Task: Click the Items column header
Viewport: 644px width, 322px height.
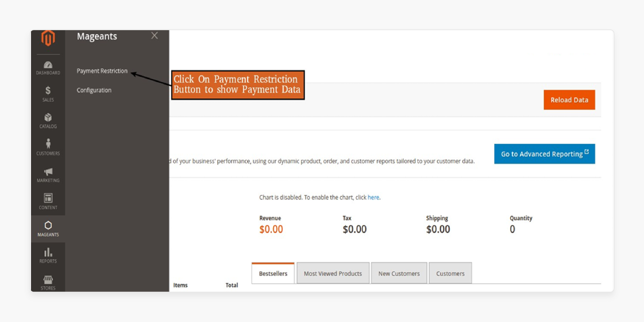Action: coord(180,285)
